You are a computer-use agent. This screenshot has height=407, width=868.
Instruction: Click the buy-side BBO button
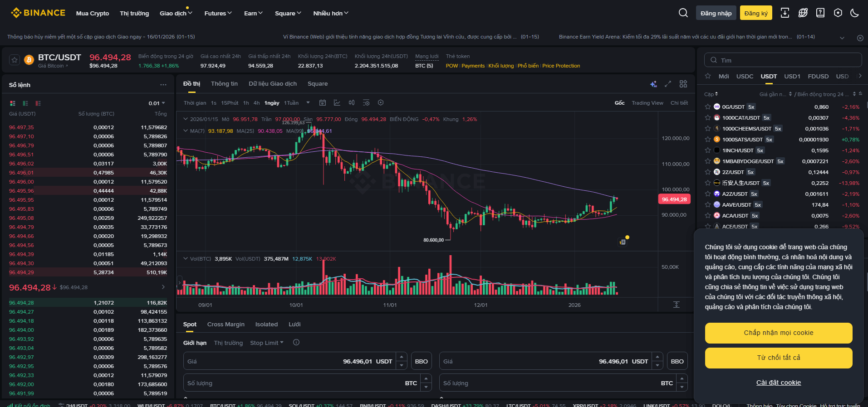pos(422,361)
